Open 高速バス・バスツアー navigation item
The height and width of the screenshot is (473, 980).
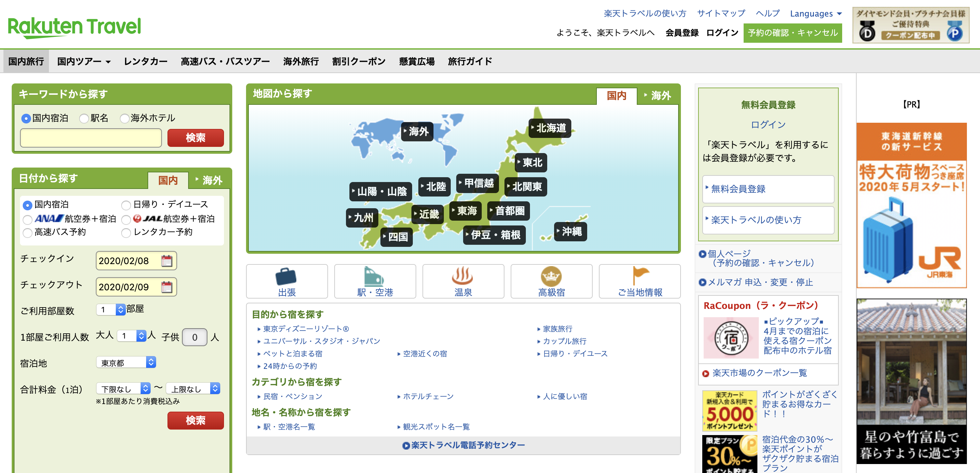coord(225,61)
